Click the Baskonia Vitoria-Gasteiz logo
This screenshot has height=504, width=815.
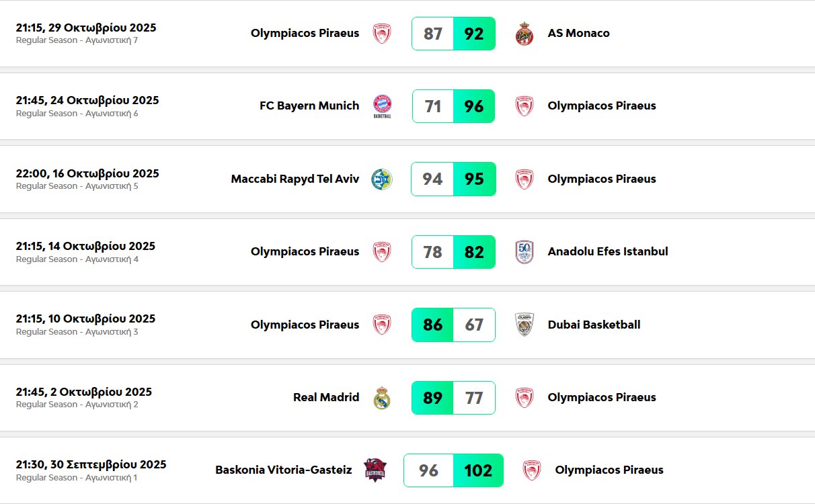click(375, 470)
